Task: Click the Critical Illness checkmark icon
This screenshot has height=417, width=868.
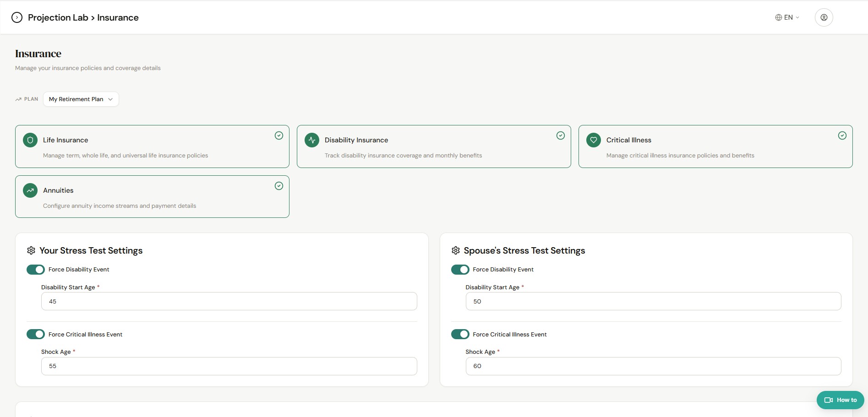Action: pyautogui.click(x=842, y=135)
